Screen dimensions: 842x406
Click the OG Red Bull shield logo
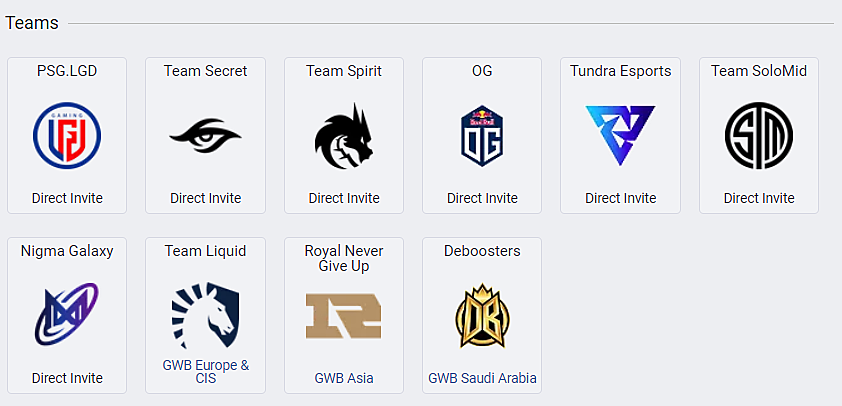482,135
